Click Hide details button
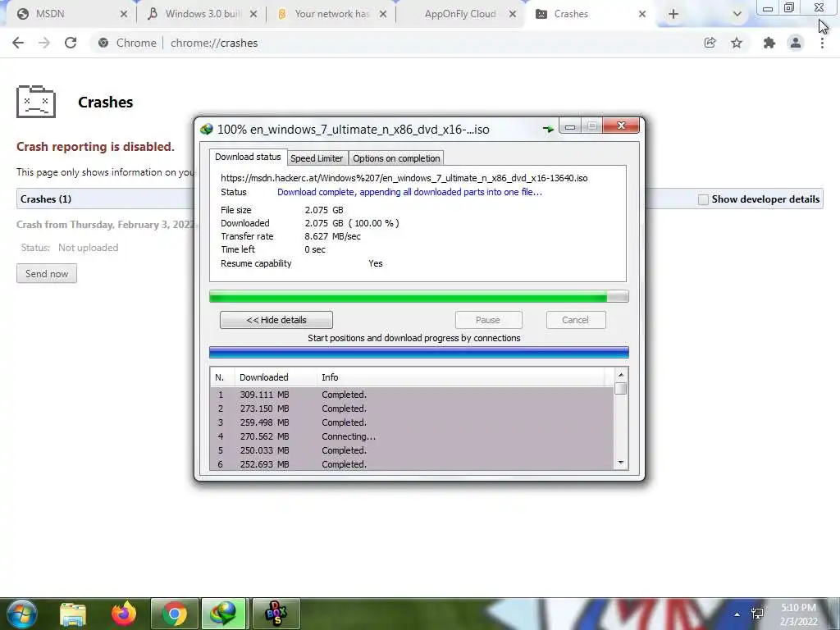This screenshot has width=840, height=630. (276, 320)
